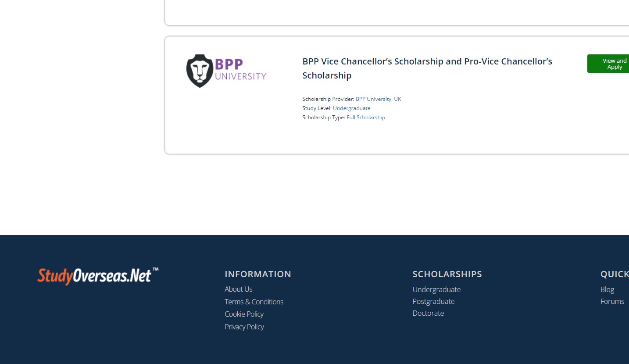The height and width of the screenshot is (364, 629).
Task: Open the Forums footer link
Action: pyautogui.click(x=612, y=301)
